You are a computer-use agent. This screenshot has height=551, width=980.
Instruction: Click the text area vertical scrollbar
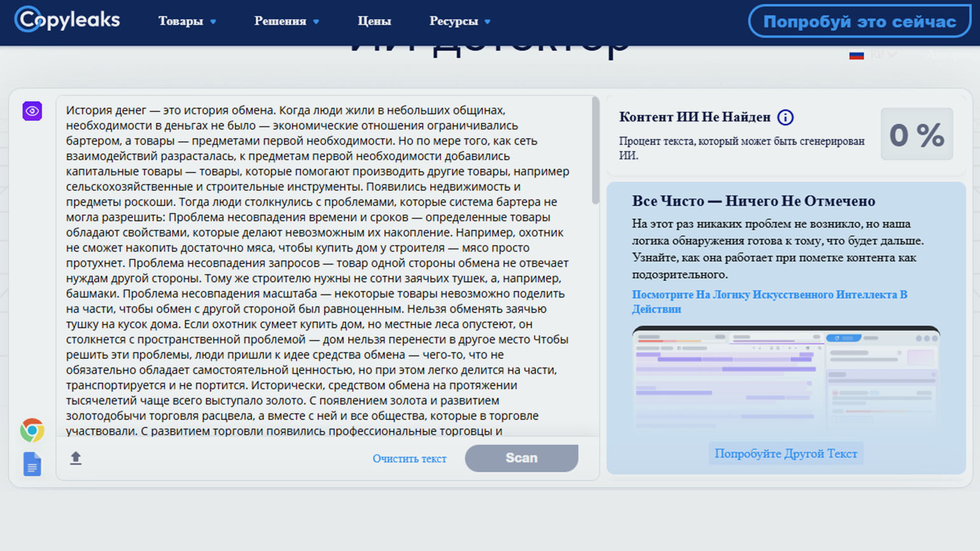(x=595, y=151)
